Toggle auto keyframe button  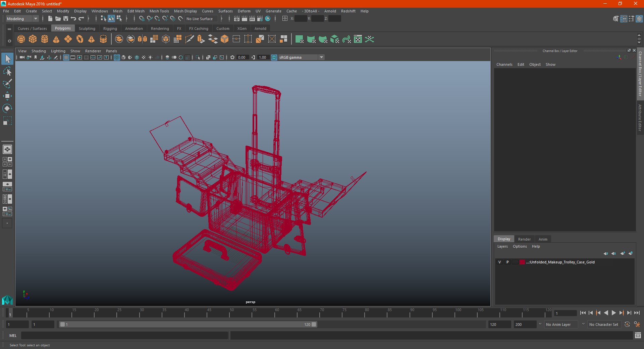click(627, 325)
